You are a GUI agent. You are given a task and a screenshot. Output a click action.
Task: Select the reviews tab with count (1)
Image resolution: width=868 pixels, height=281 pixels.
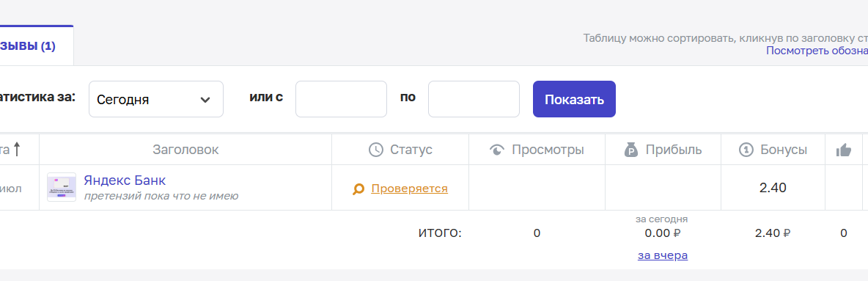(28, 46)
